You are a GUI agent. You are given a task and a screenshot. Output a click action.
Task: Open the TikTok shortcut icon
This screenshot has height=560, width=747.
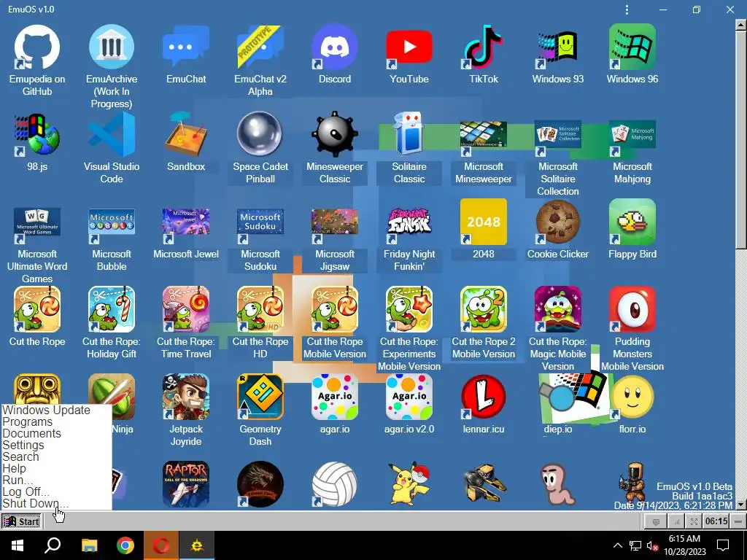click(x=483, y=47)
